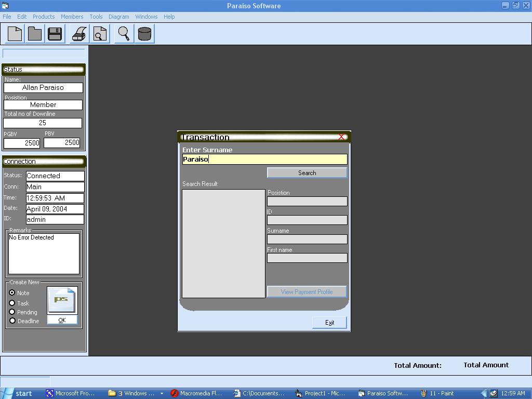
Task: Click the Save floppy disk icon
Action: click(x=55, y=34)
